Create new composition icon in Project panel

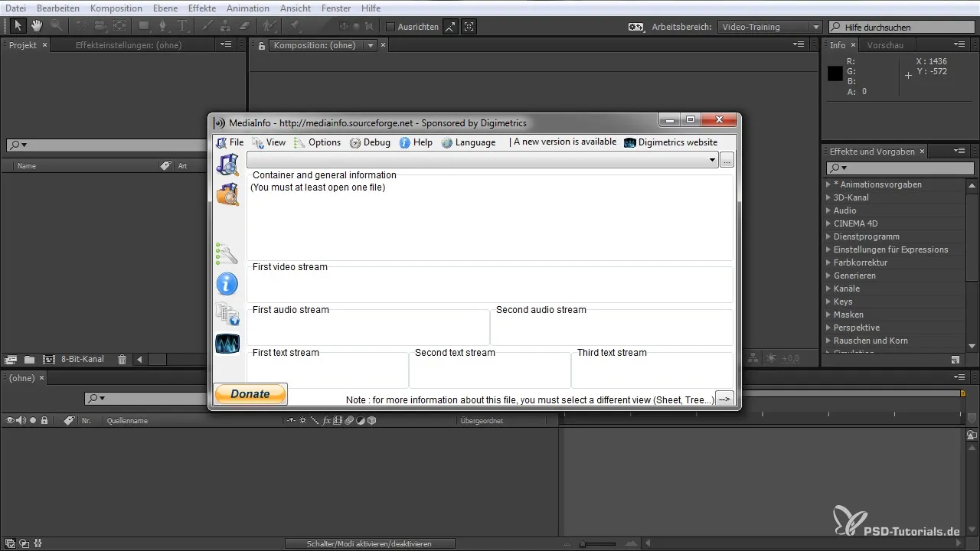point(49,359)
